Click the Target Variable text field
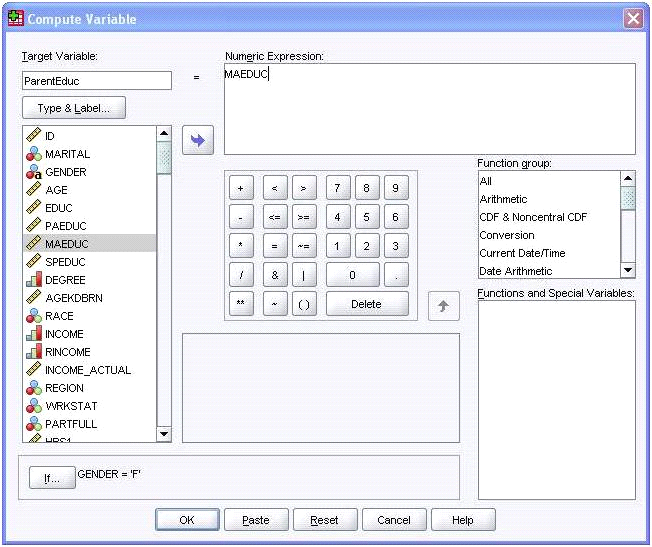This screenshot has height=547, width=652. 97,81
